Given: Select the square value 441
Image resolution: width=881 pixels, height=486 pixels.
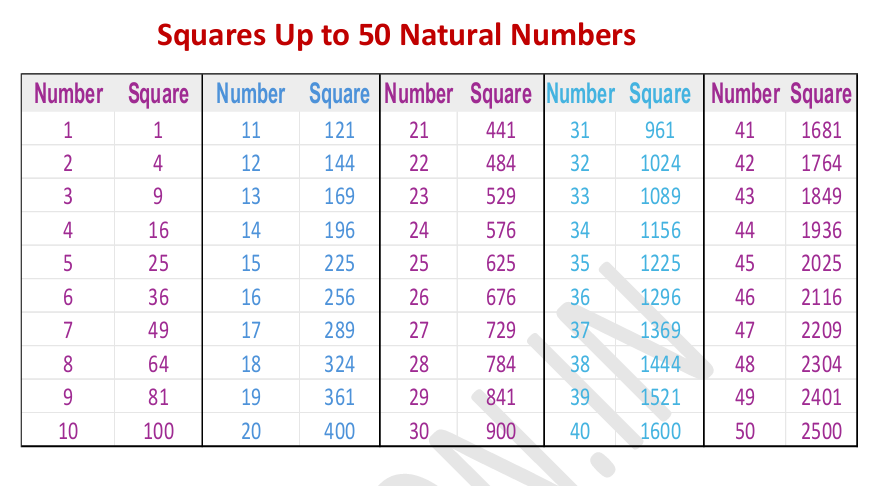Looking at the screenshot, I should tap(501, 130).
